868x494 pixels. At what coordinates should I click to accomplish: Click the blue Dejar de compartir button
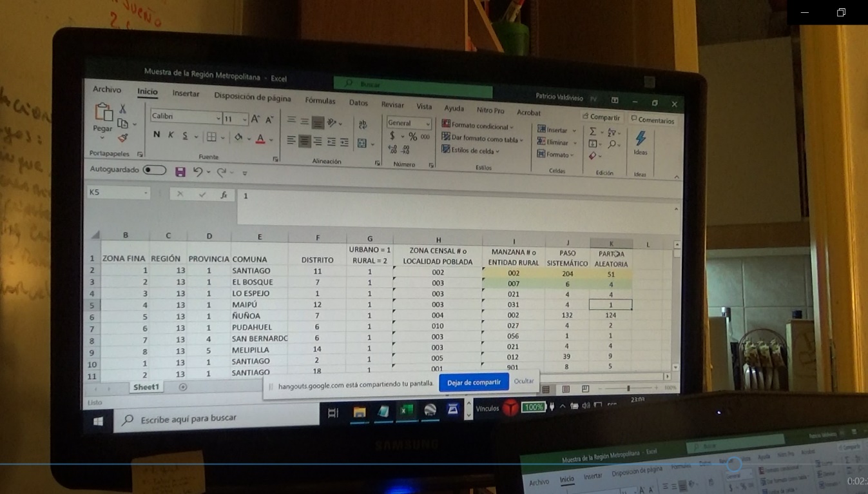474,382
